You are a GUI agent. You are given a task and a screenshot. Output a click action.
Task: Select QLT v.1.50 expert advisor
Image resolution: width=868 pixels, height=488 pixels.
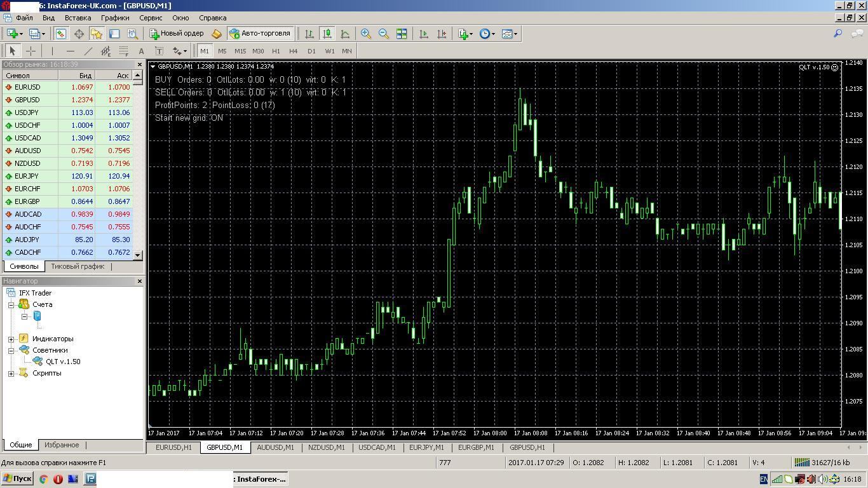click(63, 362)
